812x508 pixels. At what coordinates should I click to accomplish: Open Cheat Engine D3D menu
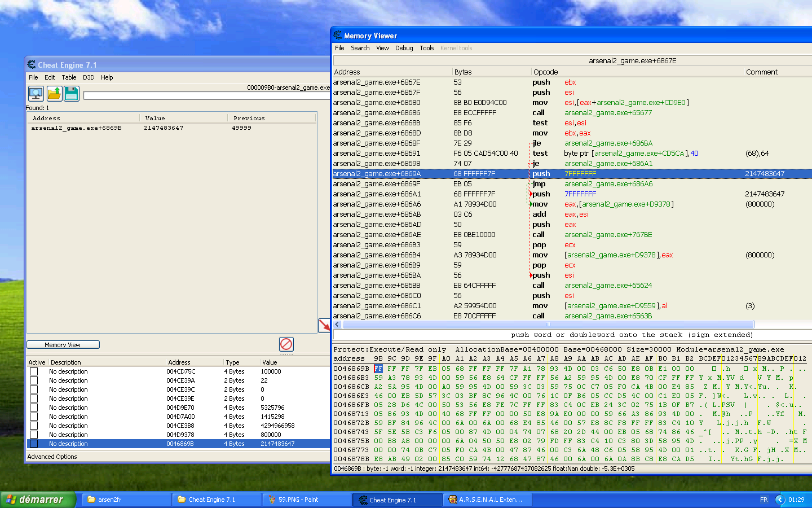89,77
